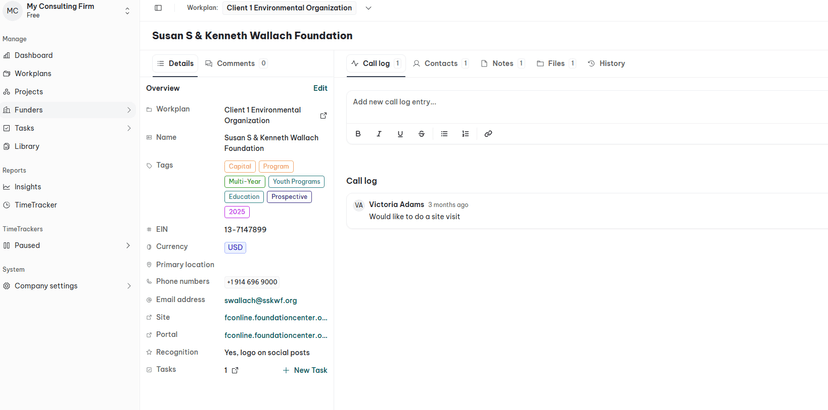Switch to the Contacts tab

440,63
